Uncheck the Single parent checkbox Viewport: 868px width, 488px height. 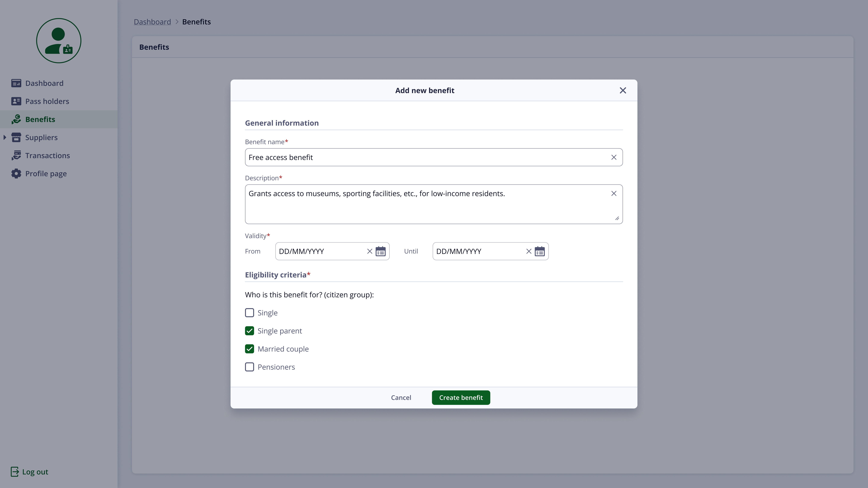click(x=249, y=331)
